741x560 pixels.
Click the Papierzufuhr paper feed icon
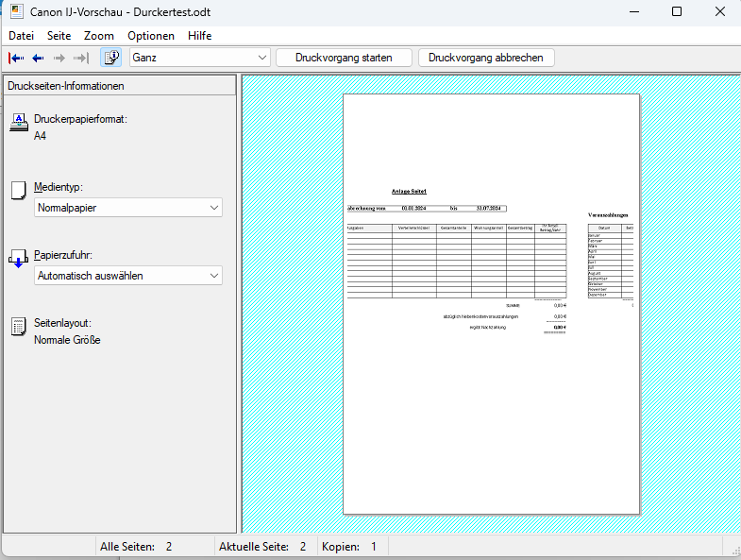coord(19,259)
